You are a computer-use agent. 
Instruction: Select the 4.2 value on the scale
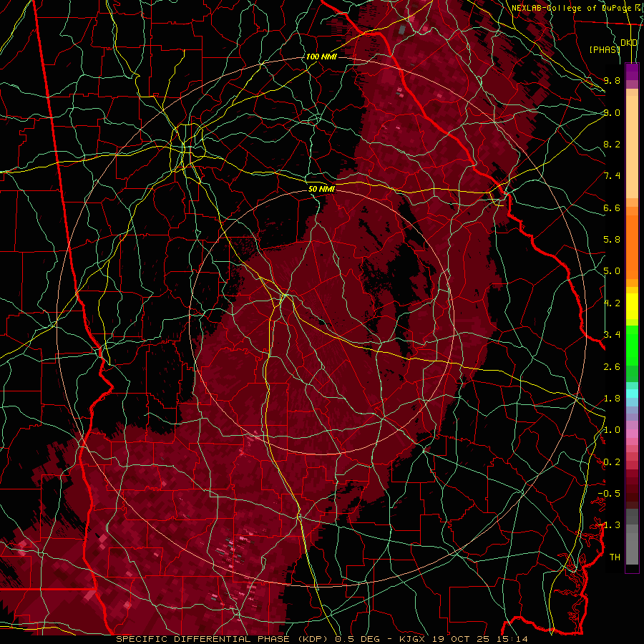tap(612, 303)
